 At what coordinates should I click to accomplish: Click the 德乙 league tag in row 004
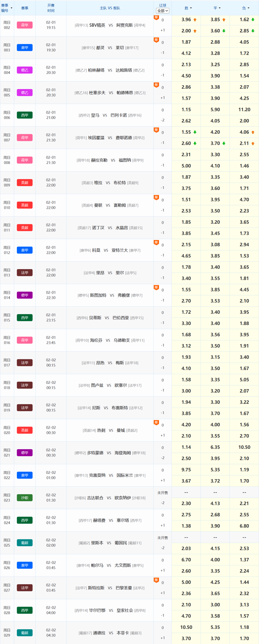(x=25, y=70)
